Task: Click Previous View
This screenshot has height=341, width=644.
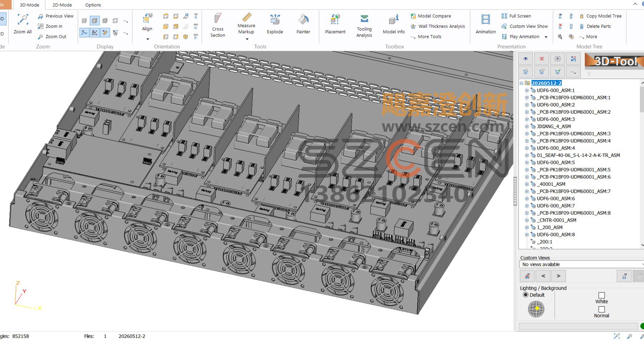Action: pyautogui.click(x=55, y=16)
